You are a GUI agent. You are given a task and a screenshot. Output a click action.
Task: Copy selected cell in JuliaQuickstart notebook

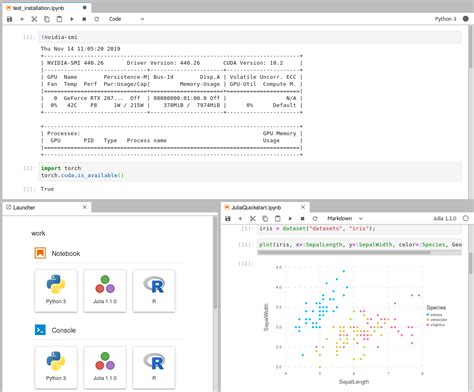click(265, 219)
